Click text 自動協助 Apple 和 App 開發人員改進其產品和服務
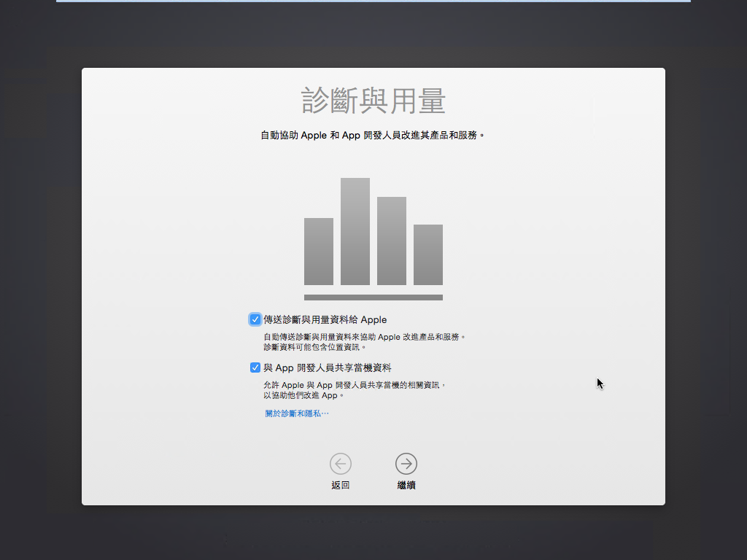 tap(372, 135)
